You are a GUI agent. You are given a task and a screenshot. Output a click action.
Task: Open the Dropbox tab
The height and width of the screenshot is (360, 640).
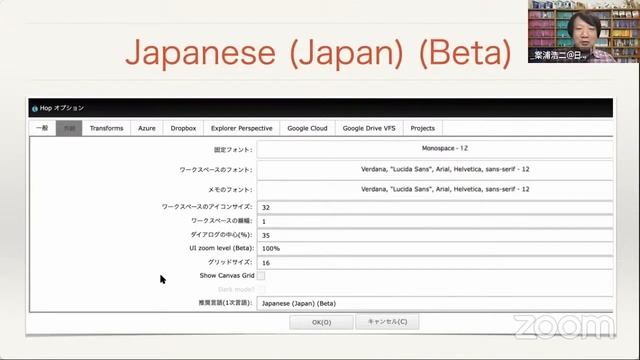tap(183, 128)
